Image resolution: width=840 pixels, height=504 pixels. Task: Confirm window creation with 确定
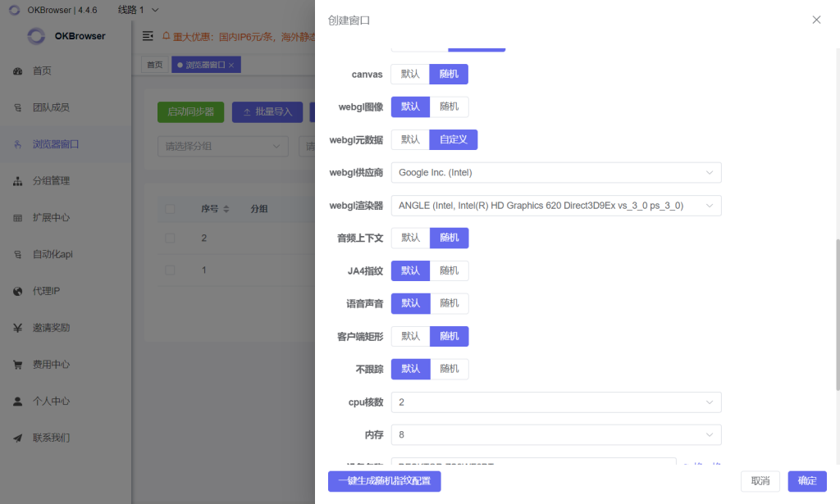pyautogui.click(x=806, y=481)
